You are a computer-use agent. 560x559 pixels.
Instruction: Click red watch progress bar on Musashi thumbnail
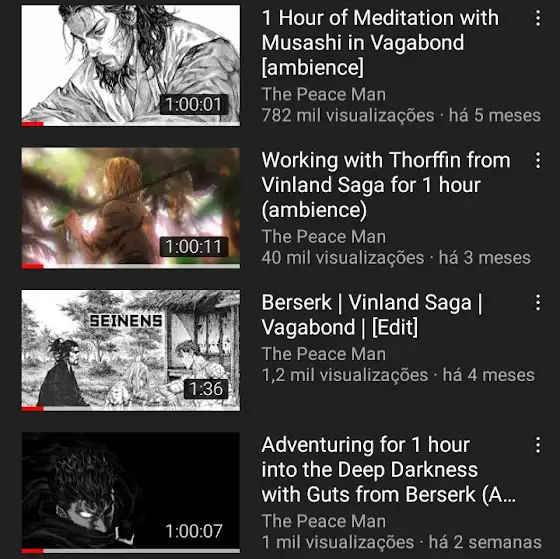point(32,124)
